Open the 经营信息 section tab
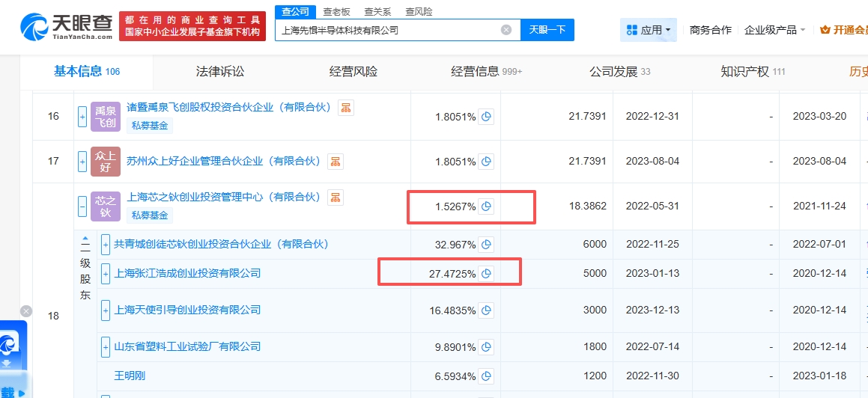Screen dimensions: 868x398 (486, 71)
